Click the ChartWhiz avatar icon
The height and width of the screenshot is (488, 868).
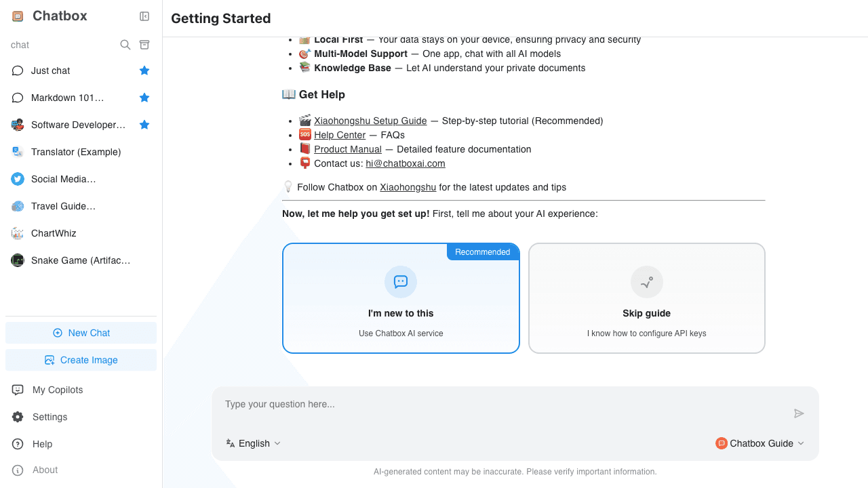[18, 233]
